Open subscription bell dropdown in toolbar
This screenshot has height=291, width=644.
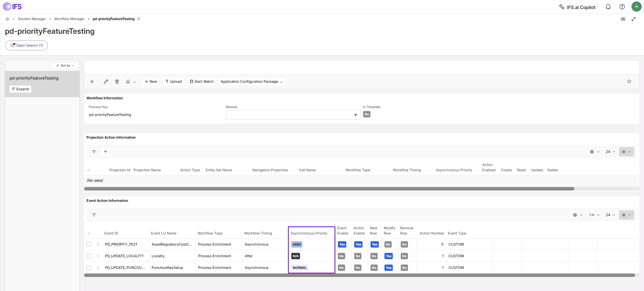pyautogui.click(x=131, y=82)
